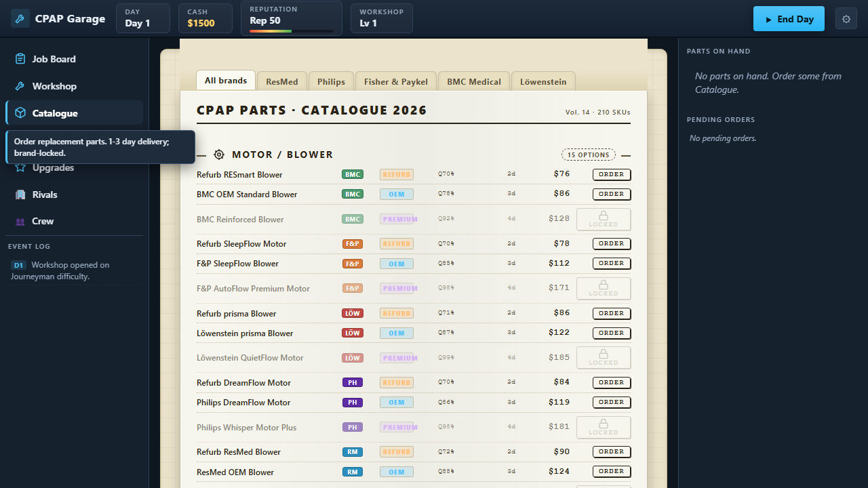Open Crew in sidebar
Image resolution: width=868 pixels, height=488 pixels.
(75, 222)
